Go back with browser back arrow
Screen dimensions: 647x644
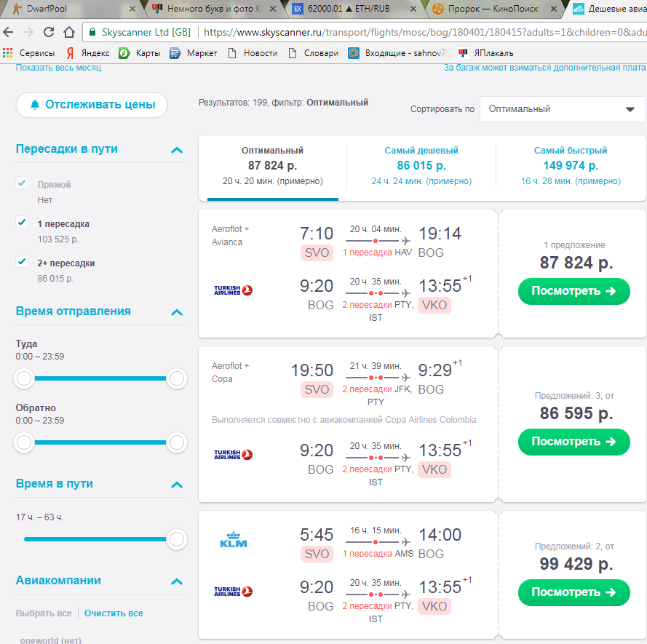pos(8,32)
